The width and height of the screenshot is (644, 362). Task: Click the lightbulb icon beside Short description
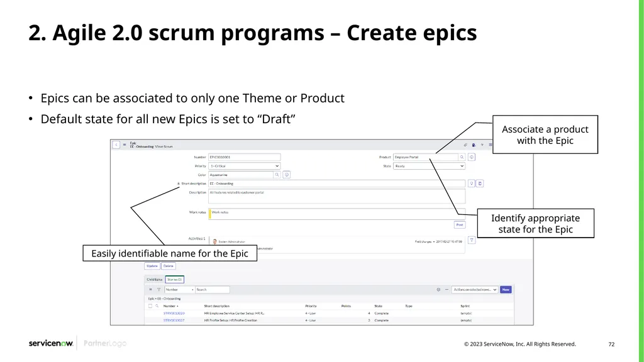(x=472, y=184)
